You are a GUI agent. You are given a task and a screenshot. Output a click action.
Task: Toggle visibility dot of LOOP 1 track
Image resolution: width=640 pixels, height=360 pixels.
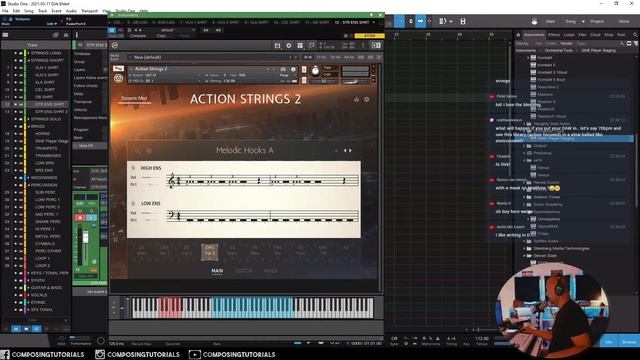[16, 258]
